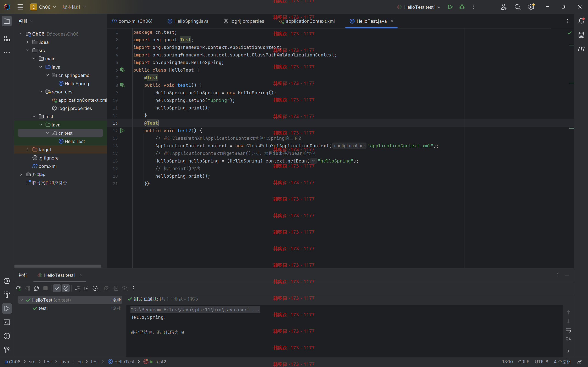
Task: Open 版本控制 version control dropdown
Action: 74,7
